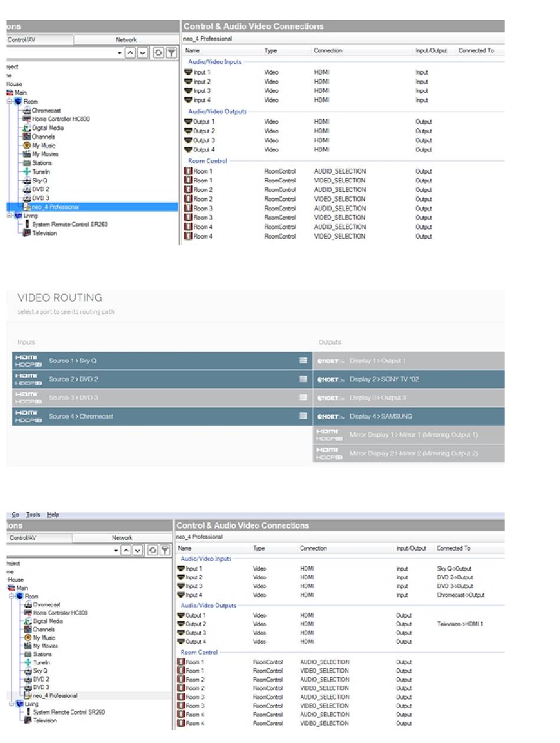560x743 pixels.
Task: Click 'Sky Q->Output' Connected To cell
Action: 455,569
